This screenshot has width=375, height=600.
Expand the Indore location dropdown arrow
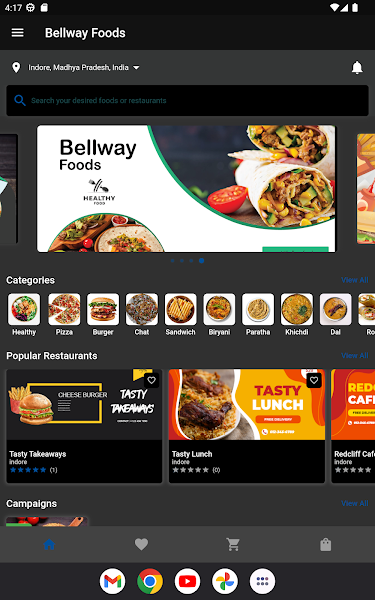tap(136, 68)
